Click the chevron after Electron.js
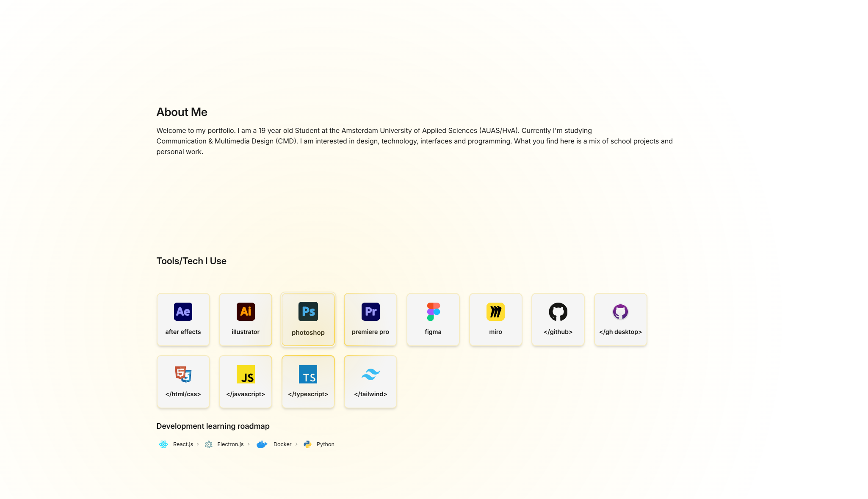Image resolution: width=868 pixels, height=499 pixels. pos(249,444)
